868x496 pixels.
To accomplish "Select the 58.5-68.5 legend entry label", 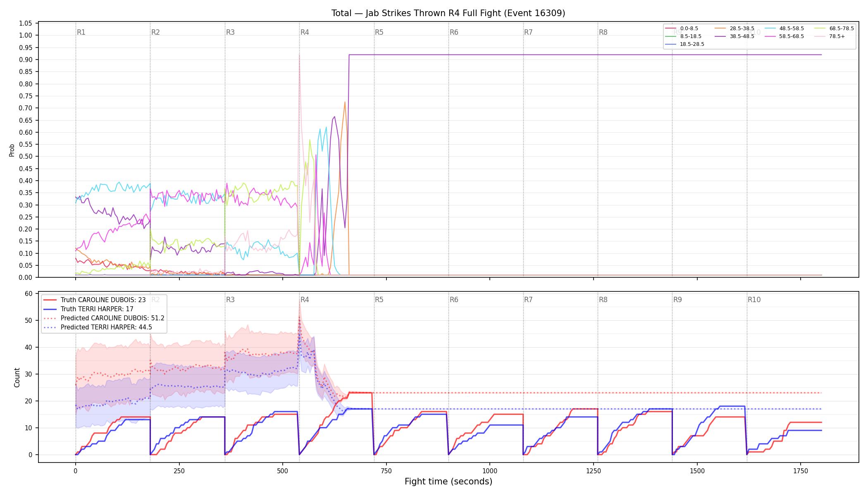I will 792,36.
